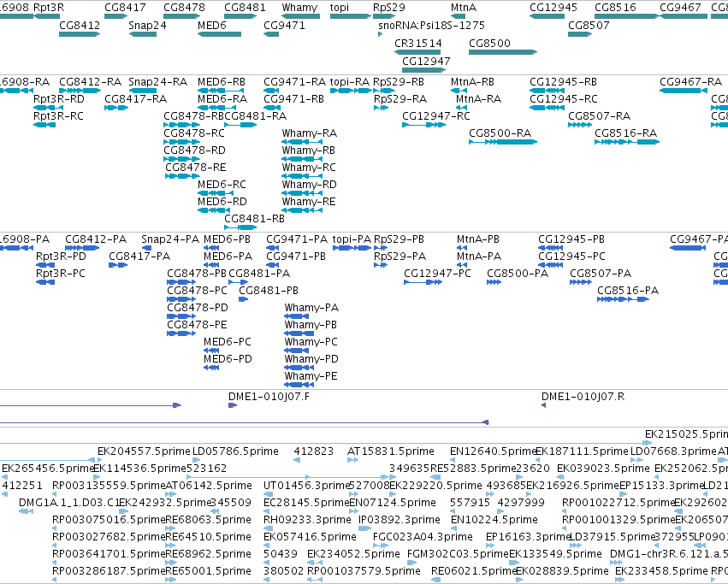Select BAC end DME1-010J07.F
This screenshot has width=728, height=584.
[x=269, y=397]
